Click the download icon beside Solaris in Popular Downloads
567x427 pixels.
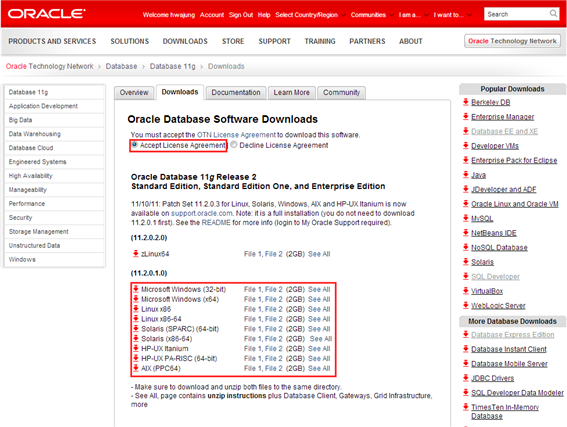466,262
